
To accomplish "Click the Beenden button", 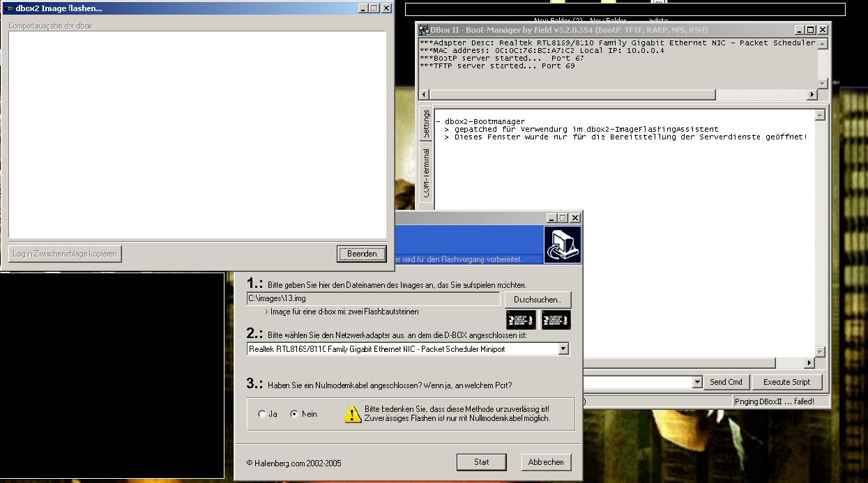I will pos(362,254).
